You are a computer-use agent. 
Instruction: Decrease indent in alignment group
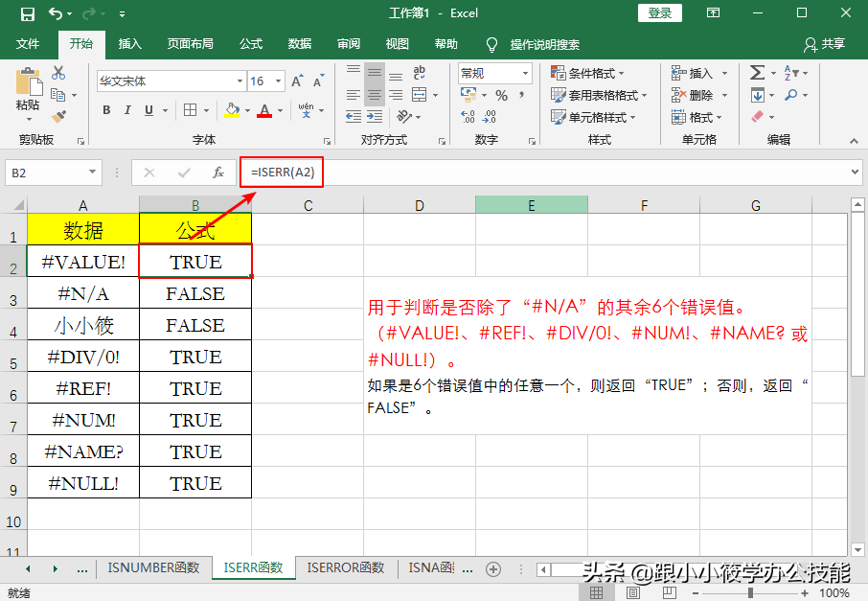(354, 116)
